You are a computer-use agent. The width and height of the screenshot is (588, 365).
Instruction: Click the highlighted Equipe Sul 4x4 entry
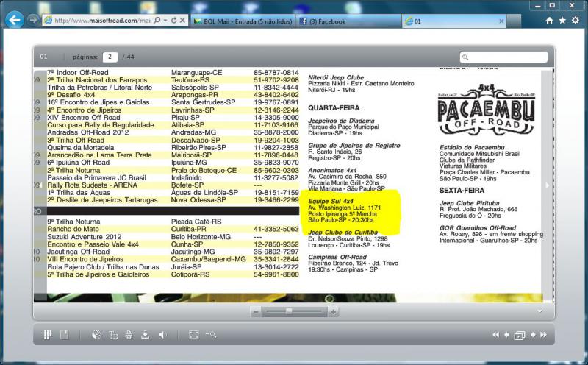[x=351, y=210]
